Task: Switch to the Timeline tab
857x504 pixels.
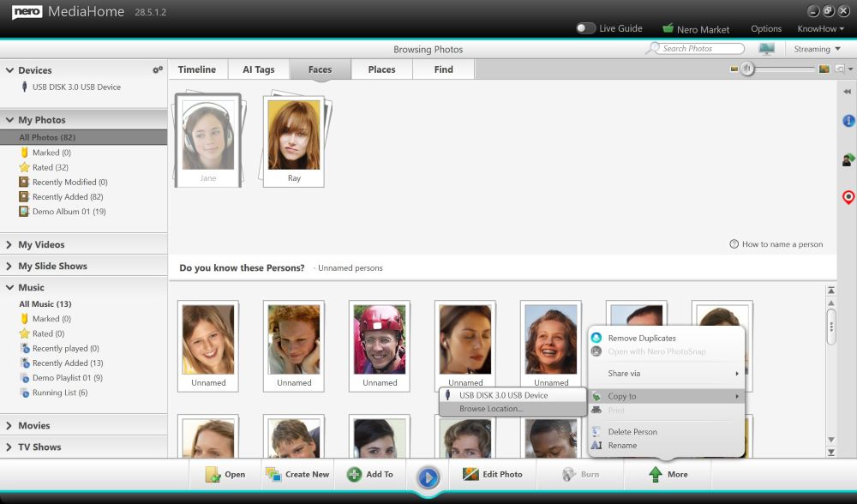Action: tap(197, 69)
